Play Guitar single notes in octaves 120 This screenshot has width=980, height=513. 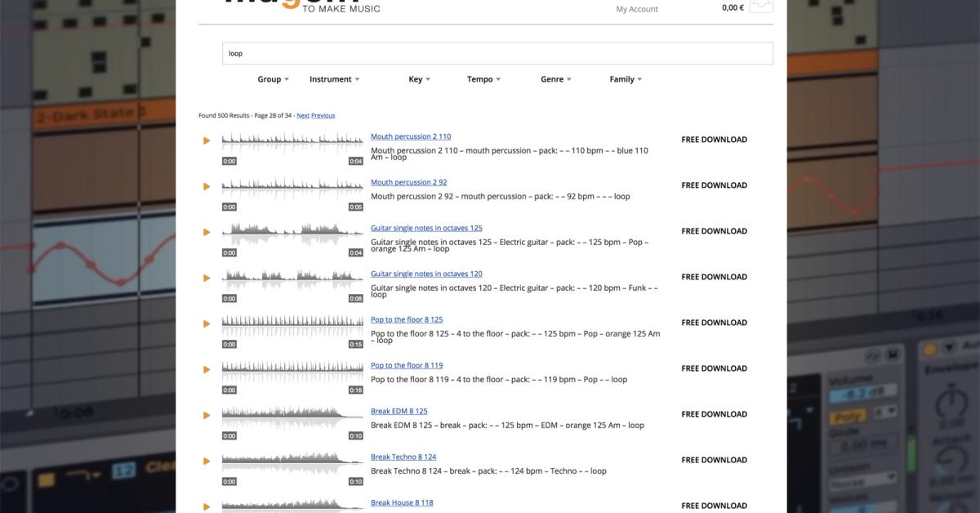(x=207, y=278)
